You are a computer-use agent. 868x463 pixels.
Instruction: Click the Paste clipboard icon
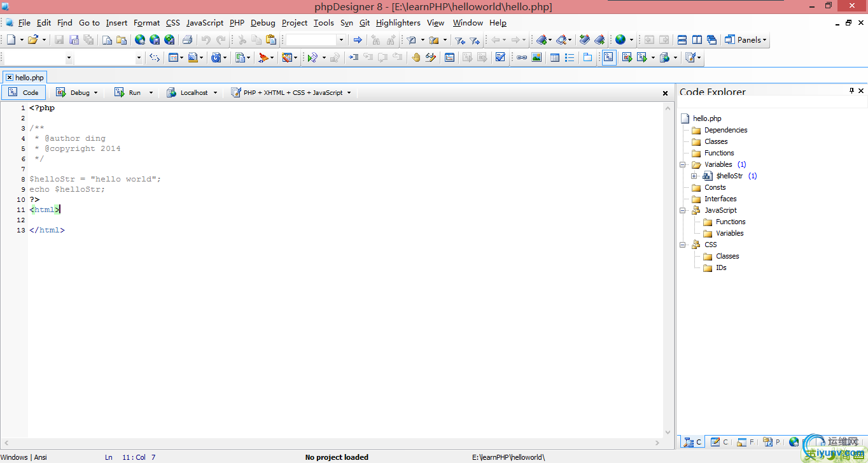coord(271,39)
